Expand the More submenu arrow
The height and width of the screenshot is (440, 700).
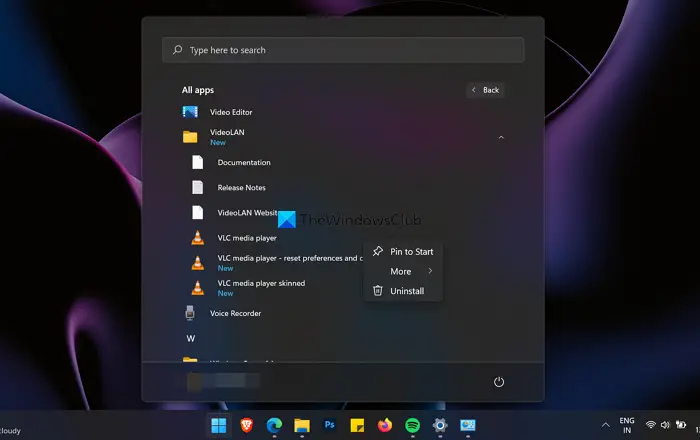[x=430, y=271]
